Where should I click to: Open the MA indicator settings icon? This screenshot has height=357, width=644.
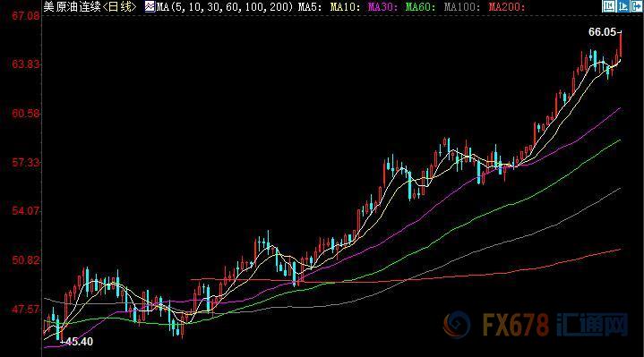[150, 6]
